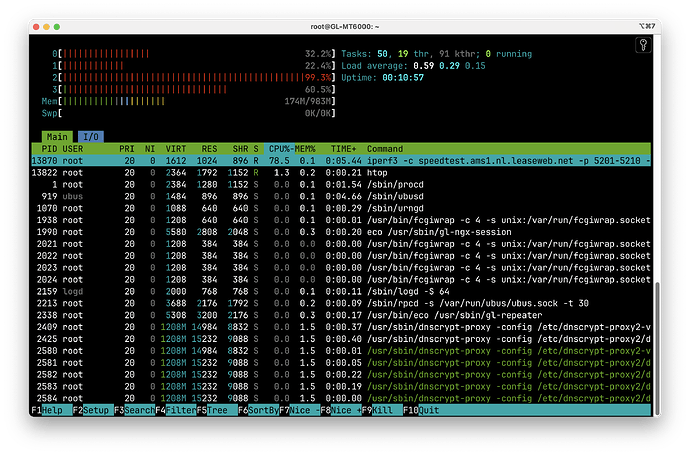Click CPU 2 usage meter at 99.3%

click(x=194, y=77)
